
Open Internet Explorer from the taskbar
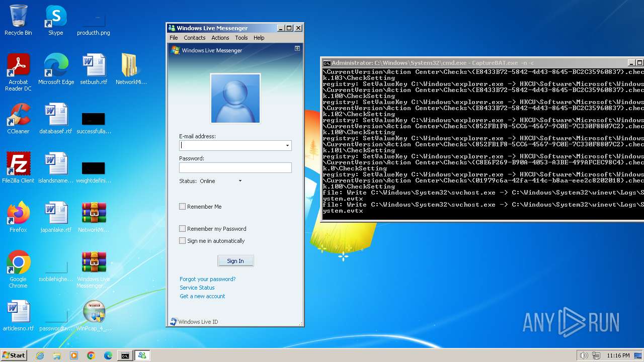[40, 355]
